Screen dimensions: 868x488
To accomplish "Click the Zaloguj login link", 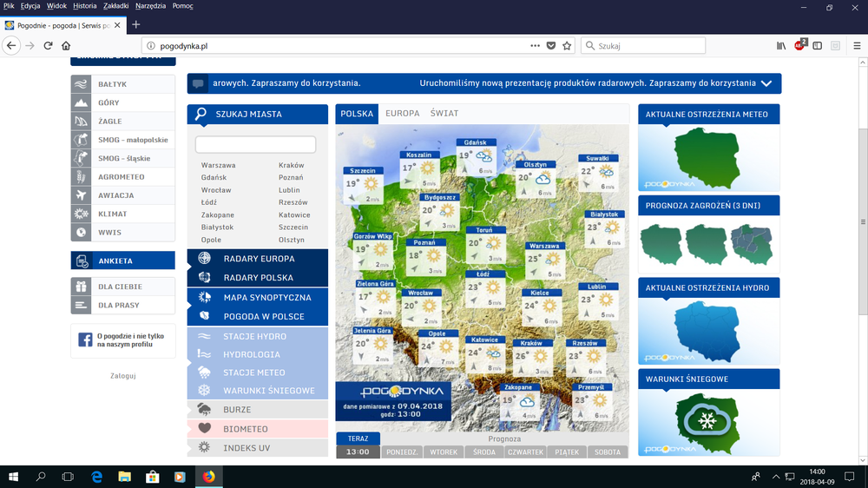I will tap(123, 376).
